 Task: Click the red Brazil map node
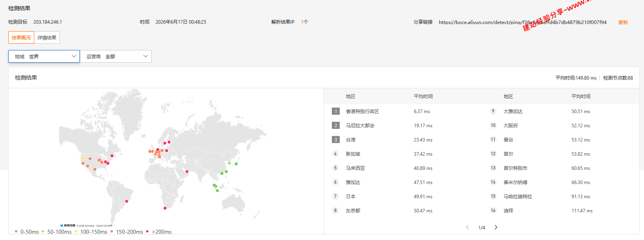(127, 201)
